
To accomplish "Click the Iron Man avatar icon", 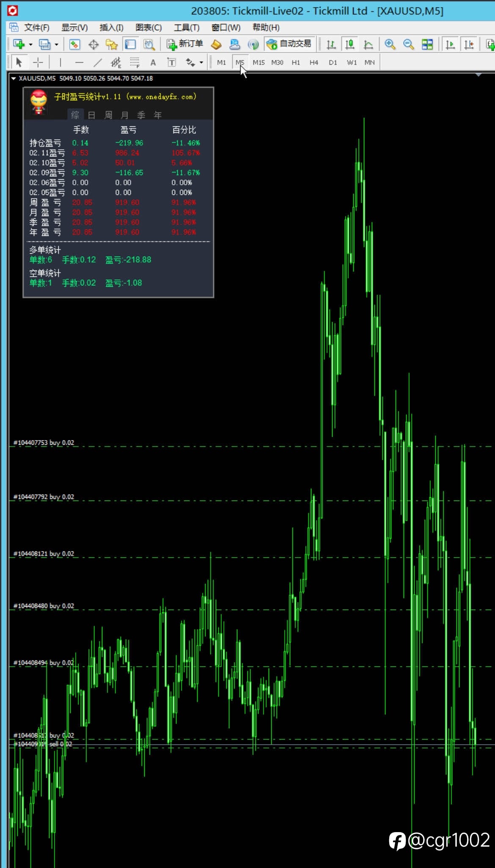I will click(38, 102).
